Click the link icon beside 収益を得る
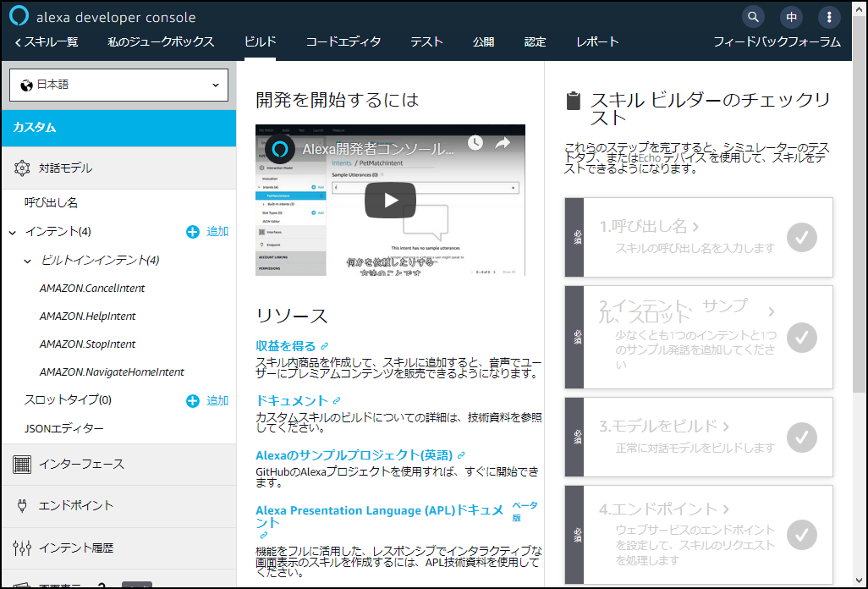868x589 pixels. [x=324, y=346]
